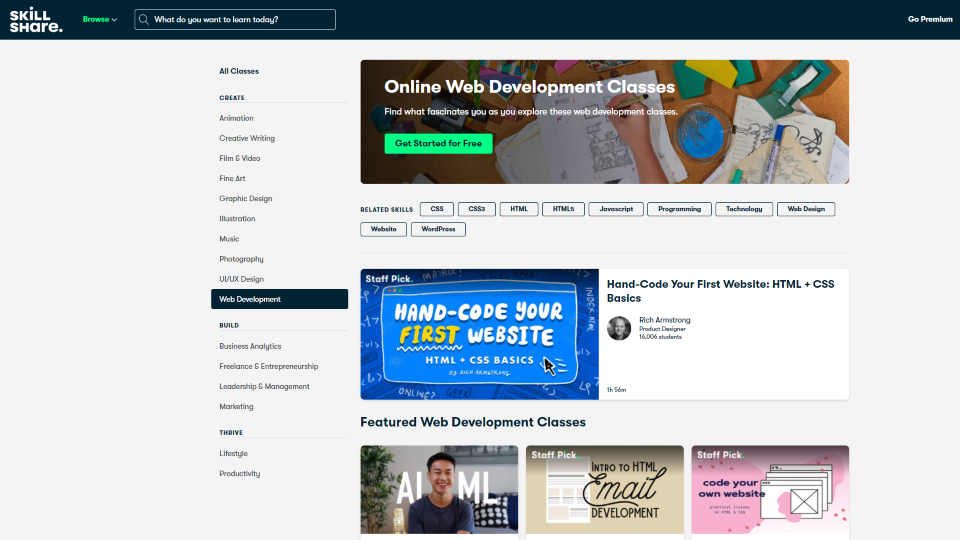The width and height of the screenshot is (960, 540).
Task: Select Creative Writing category
Action: [247, 138]
